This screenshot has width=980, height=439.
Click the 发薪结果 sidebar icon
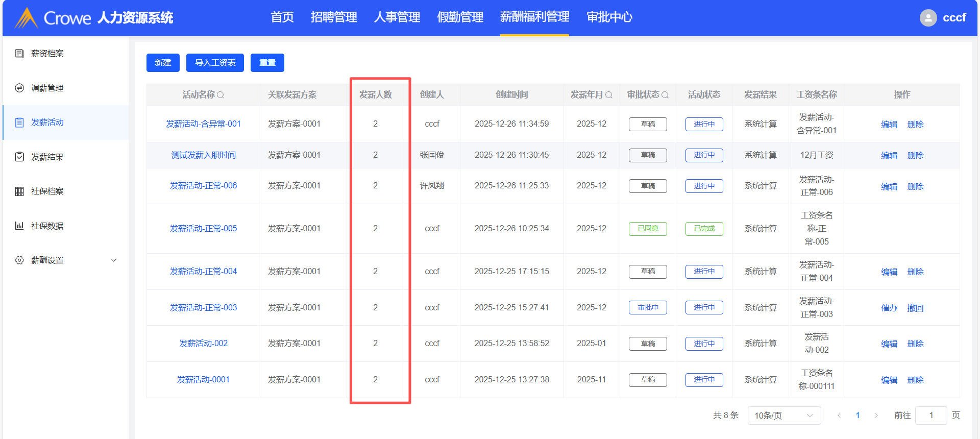pyautogui.click(x=19, y=157)
